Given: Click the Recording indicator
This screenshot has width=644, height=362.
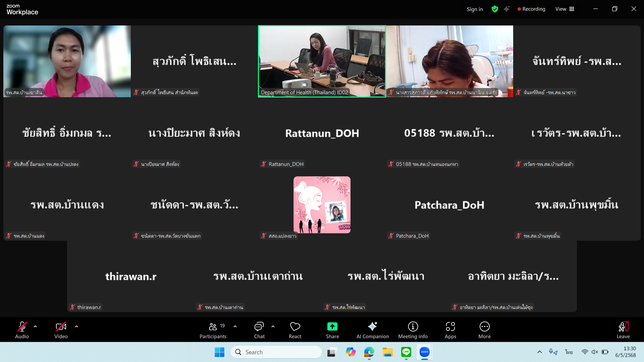Looking at the screenshot, I should coord(531,9).
